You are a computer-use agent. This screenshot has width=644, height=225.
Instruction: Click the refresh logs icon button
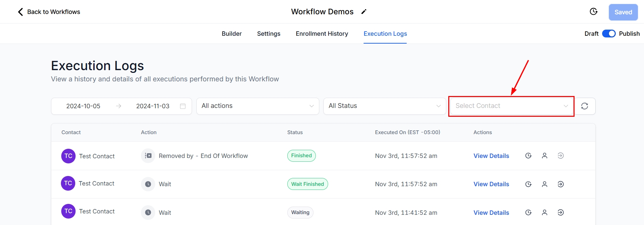[x=584, y=106]
